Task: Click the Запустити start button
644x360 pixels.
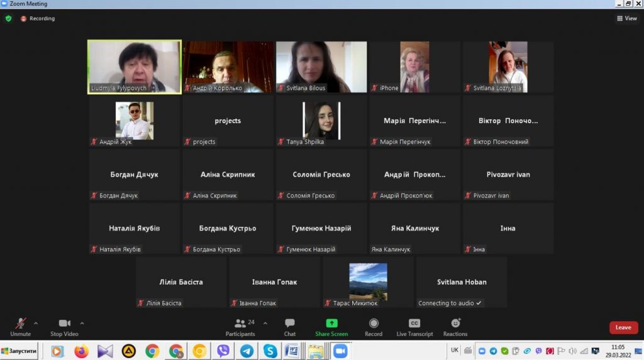Action: [19, 351]
